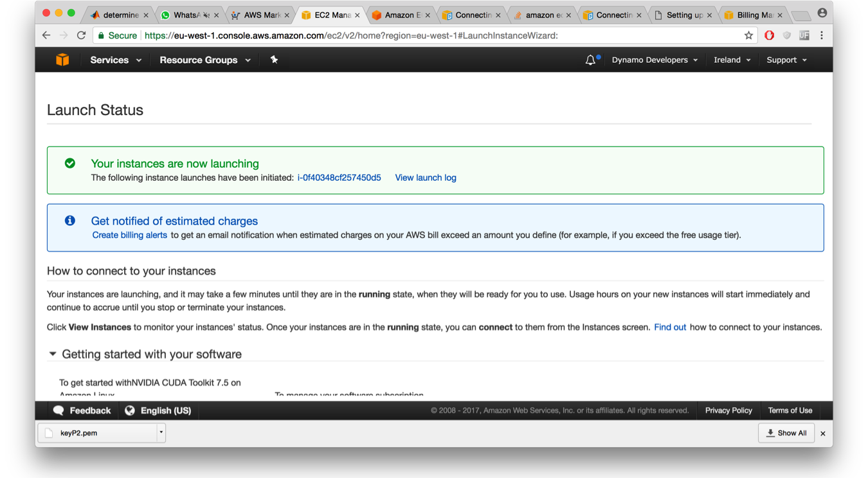Open instance i-0f40348cf257450d5 link
Viewport: 868px width, 478px height.
coord(339,178)
